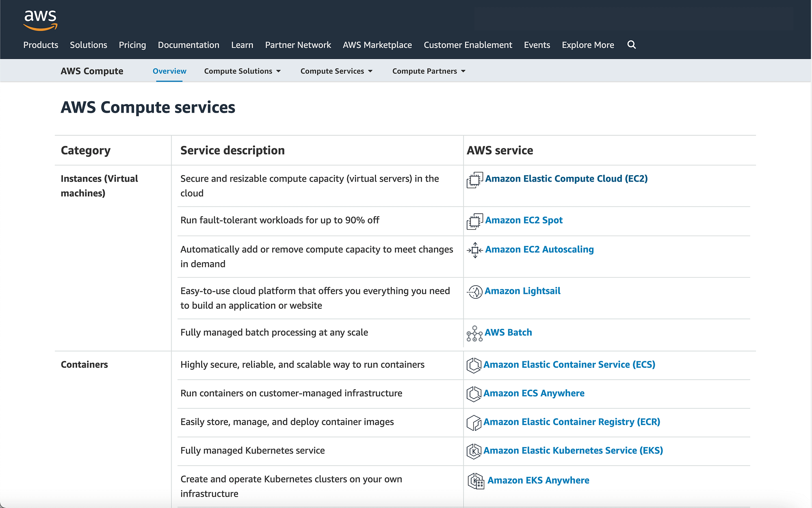812x508 pixels.
Task: Open the Solutions menu
Action: click(x=89, y=45)
